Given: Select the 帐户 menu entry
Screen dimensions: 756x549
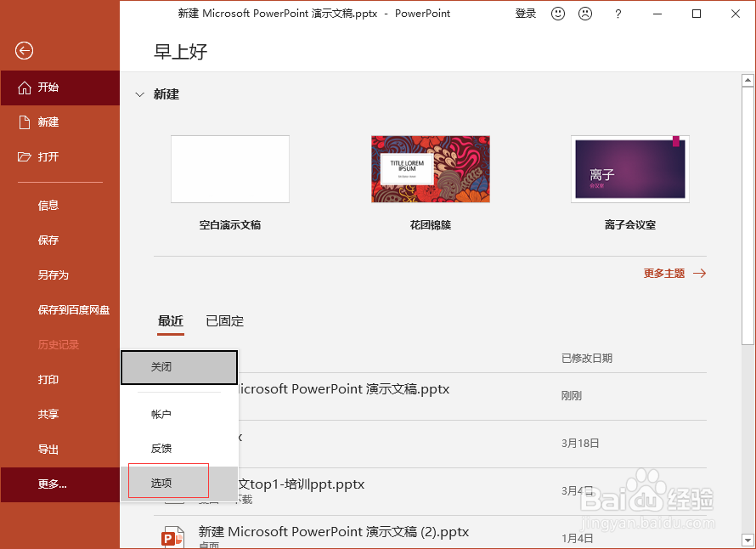Looking at the screenshot, I should pyautogui.click(x=161, y=414).
